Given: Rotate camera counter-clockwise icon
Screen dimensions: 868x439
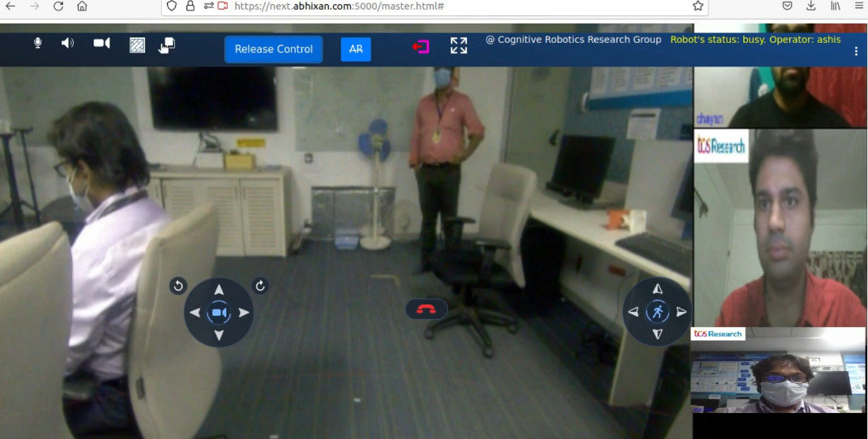Looking at the screenshot, I should (178, 286).
